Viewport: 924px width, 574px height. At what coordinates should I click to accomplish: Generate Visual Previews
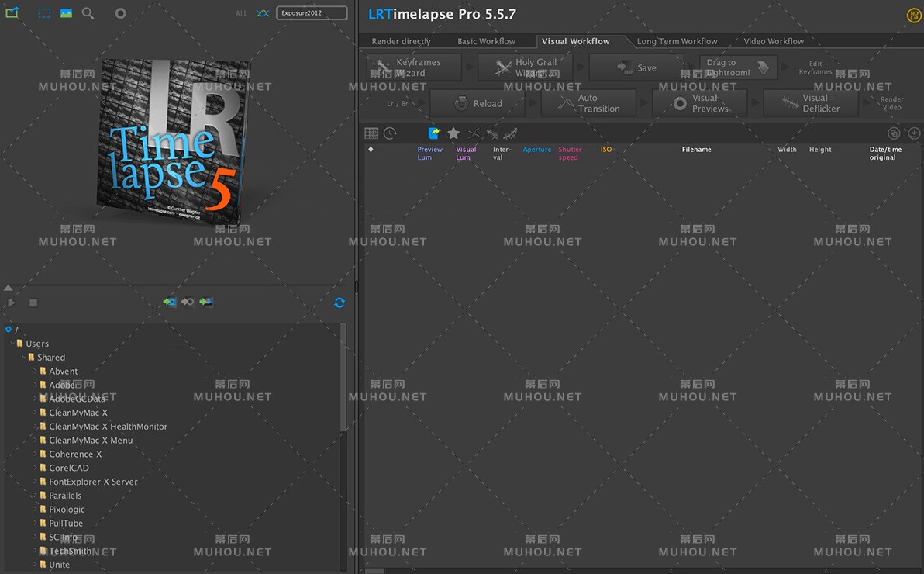[x=700, y=103]
